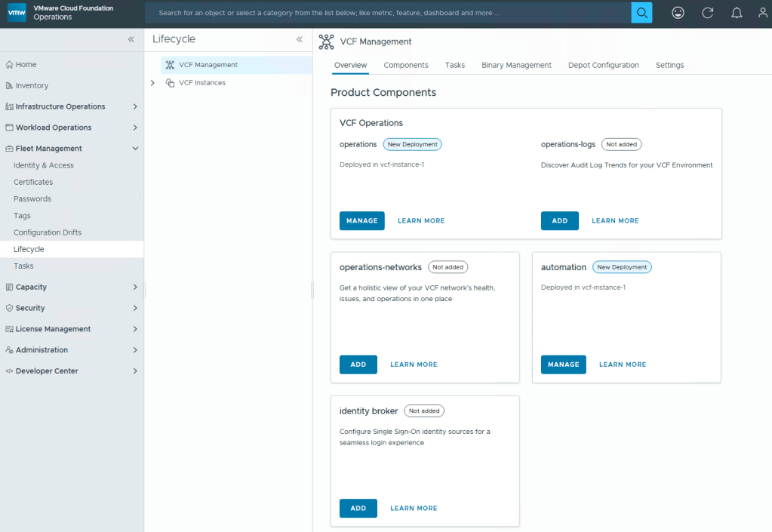
Task: Click the refresh icon in header
Action: (x=707, y=13)
